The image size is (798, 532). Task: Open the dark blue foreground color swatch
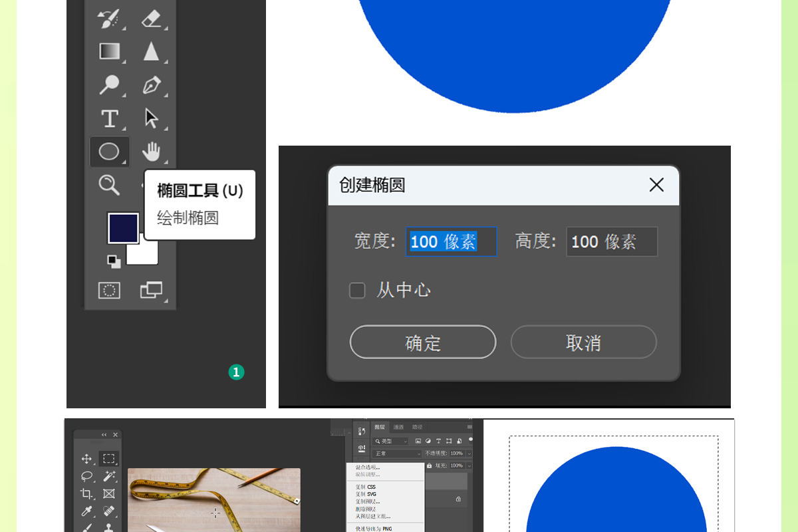(x=123, y=228)
